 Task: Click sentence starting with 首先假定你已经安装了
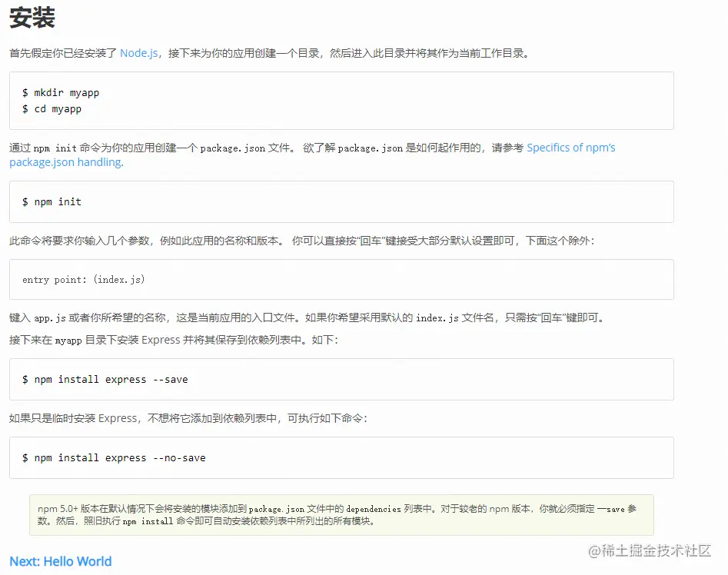[269, 53]
